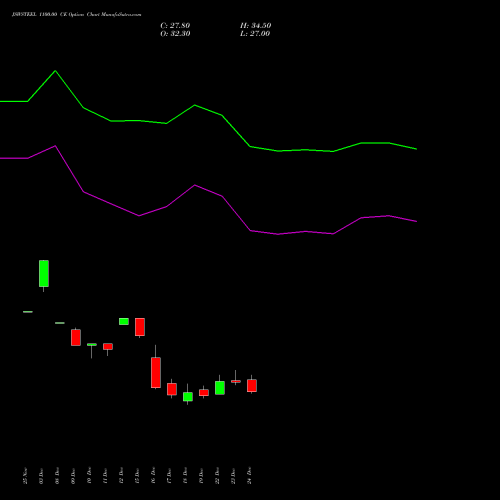Click the JSWSTEEL CE Options chart title
500x500 pixels.
(x=76, y=15)
